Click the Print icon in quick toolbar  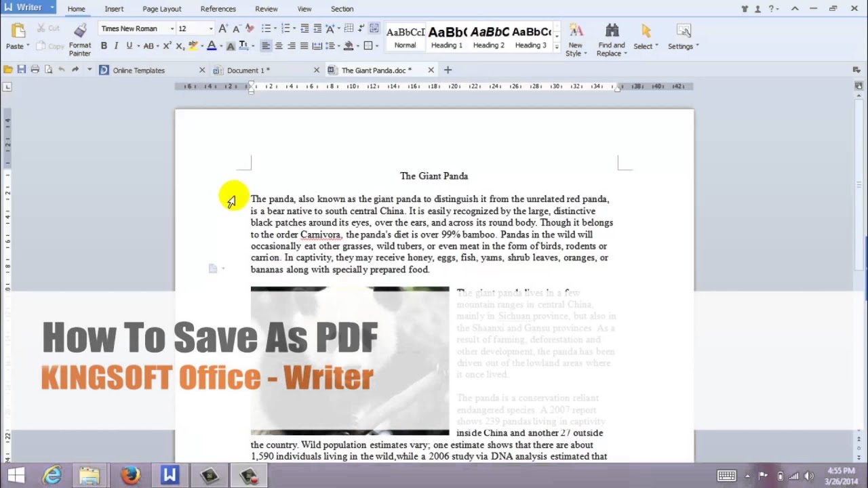click(35, 70)
